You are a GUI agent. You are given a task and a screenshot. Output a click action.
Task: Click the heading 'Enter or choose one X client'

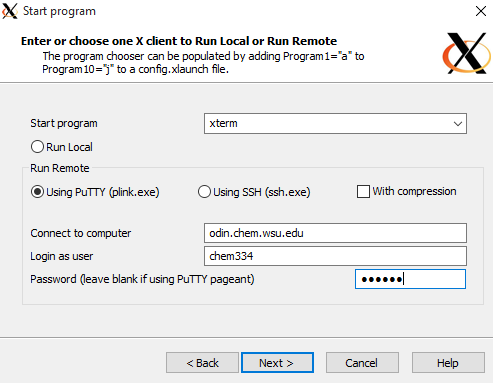pos(179,41)
